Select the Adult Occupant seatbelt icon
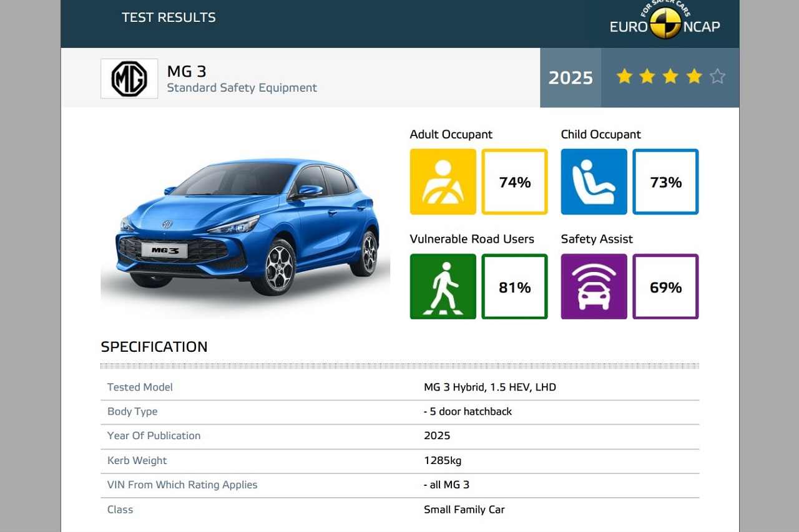 click(443, 181)
